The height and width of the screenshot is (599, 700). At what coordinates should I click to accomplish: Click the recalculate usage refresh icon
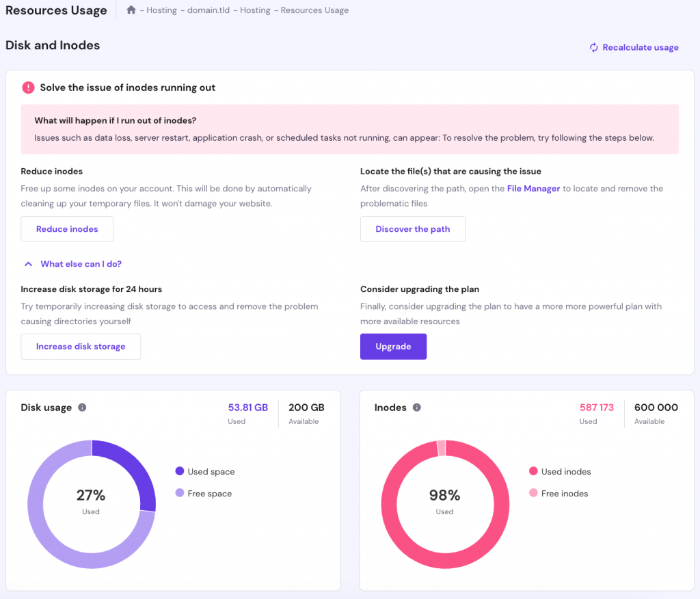click(x=594, y=48)
